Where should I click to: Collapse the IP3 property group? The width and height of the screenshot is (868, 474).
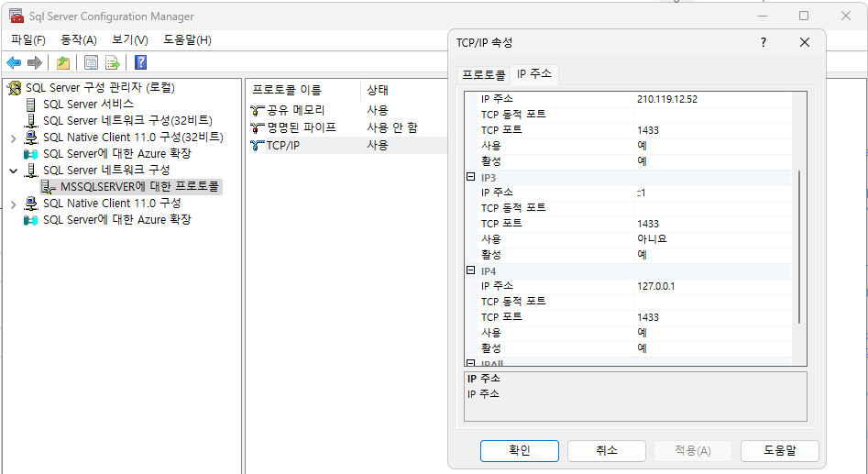click(470, 177)
